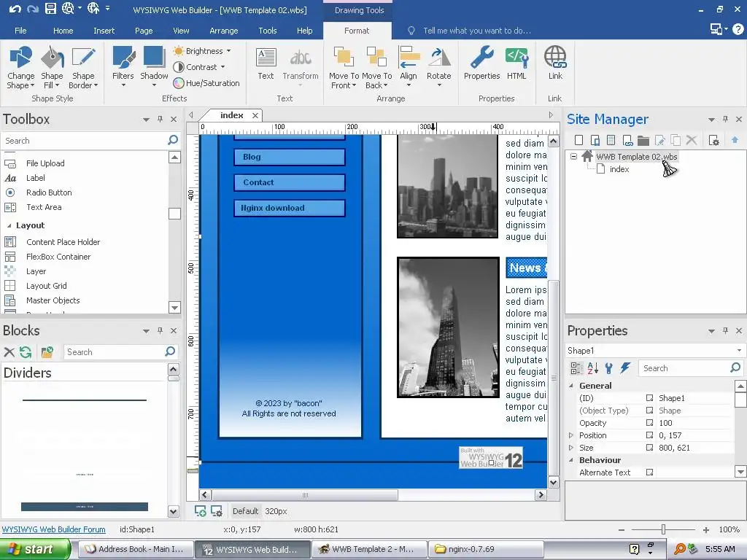The width and height of the screenshot is (747, 560).
Task: Toggle marker box for (ID) property
Action: (x=649, y=397)
